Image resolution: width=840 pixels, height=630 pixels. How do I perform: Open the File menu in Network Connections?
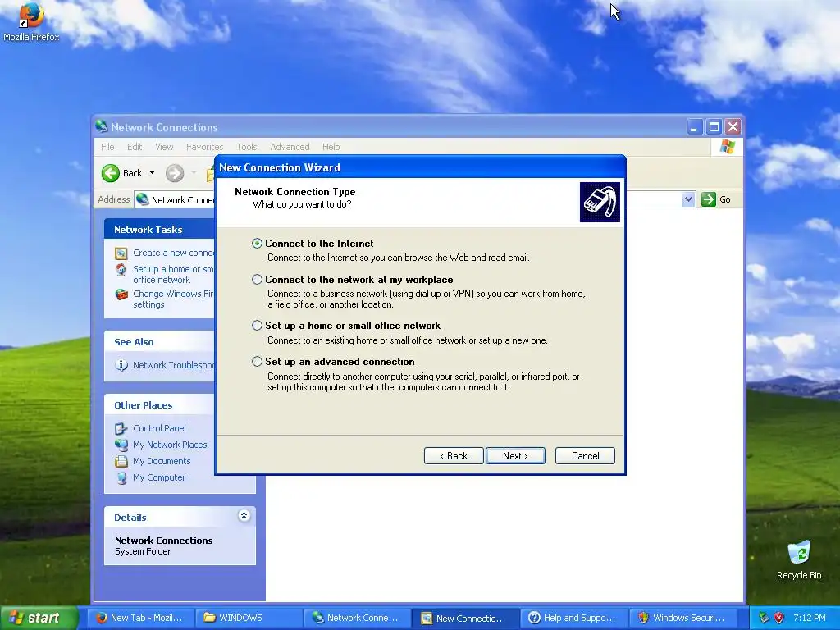pyautogui.click(x=107, y=147)
